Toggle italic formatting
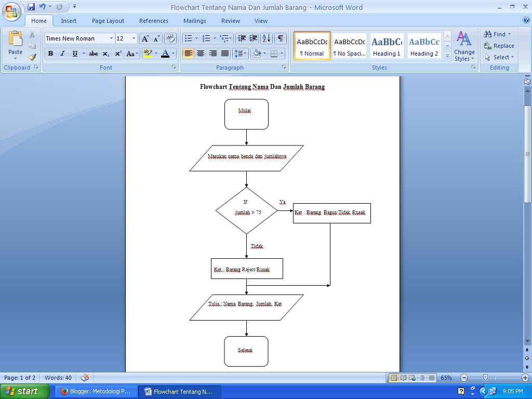532x399 pixels. 62,53
